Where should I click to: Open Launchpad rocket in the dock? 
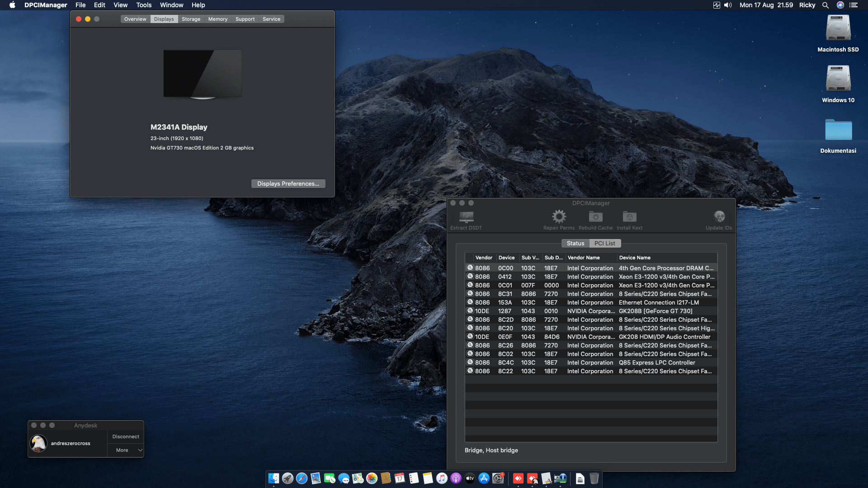(x=288, y=478)
